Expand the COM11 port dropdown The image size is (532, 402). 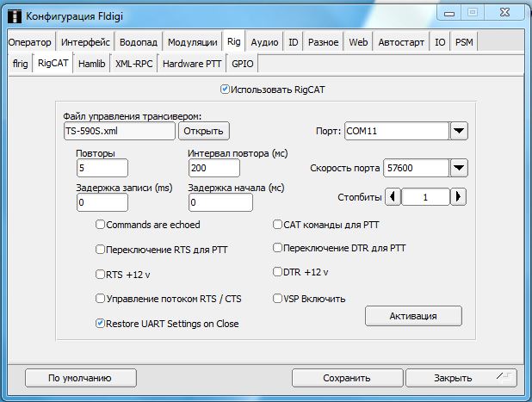pyautogui.click(x=459, y=131)
